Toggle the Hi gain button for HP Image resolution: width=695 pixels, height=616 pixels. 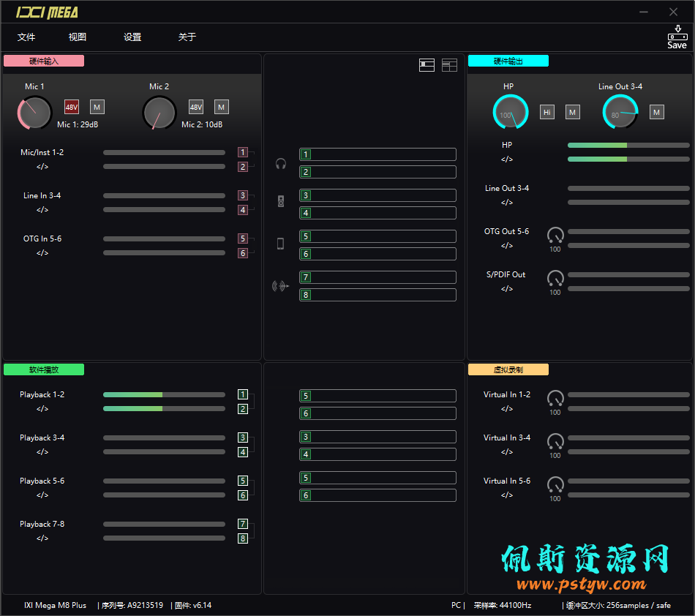[x=547, y=112]
